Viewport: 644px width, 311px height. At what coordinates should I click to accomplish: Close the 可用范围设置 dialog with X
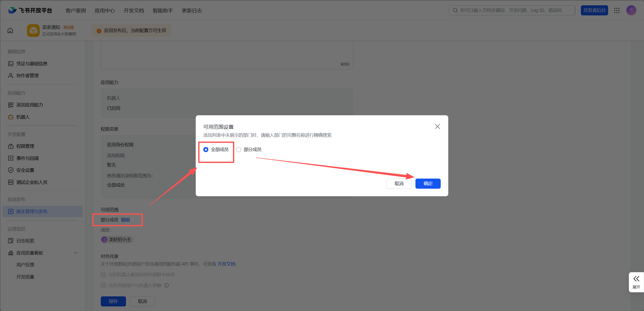pyautogui.click(x=437, y=126)
